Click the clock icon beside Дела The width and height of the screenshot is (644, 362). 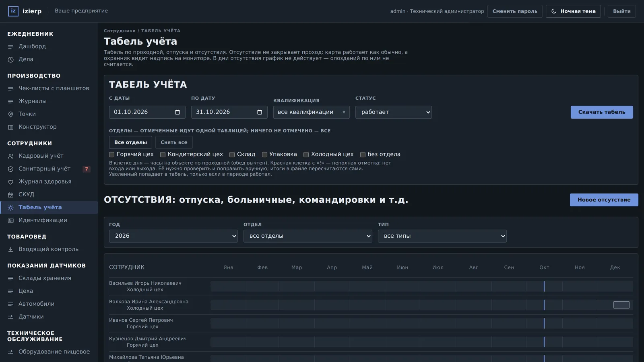(11, 60)
